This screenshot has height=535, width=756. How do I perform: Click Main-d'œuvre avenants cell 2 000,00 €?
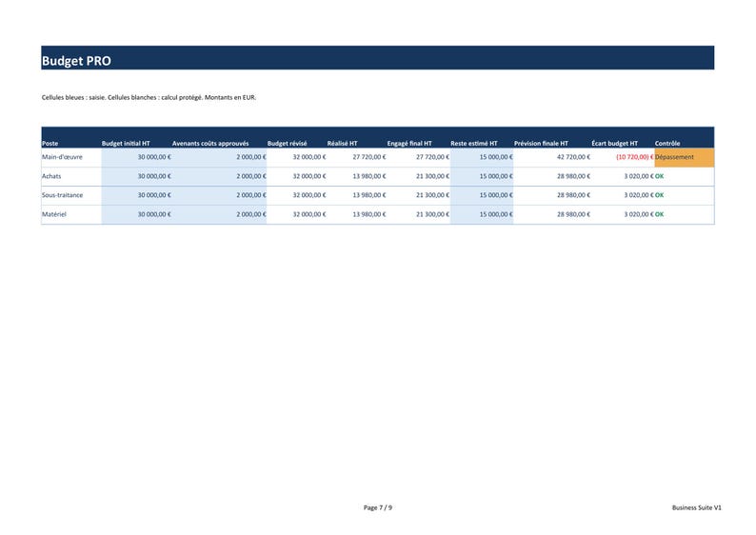[251, 157]
